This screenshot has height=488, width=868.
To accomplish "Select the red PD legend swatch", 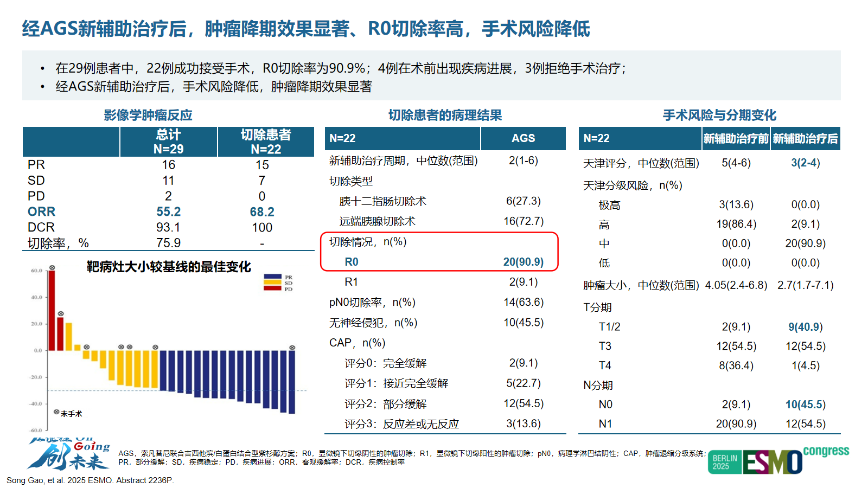I will tap(272, 288).
